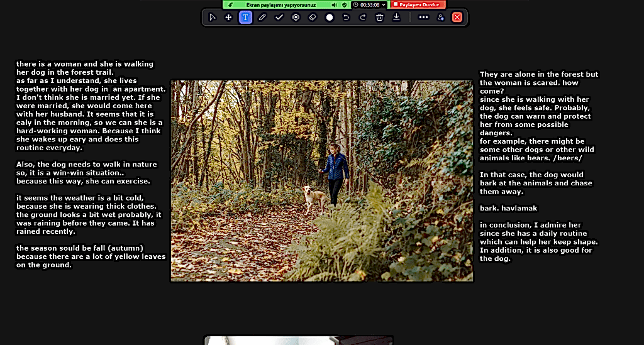The width and height of the screenshot is (644, 345).
Task: Toggle the participant annotation permissions icon
Action: [x=440, y=18]
